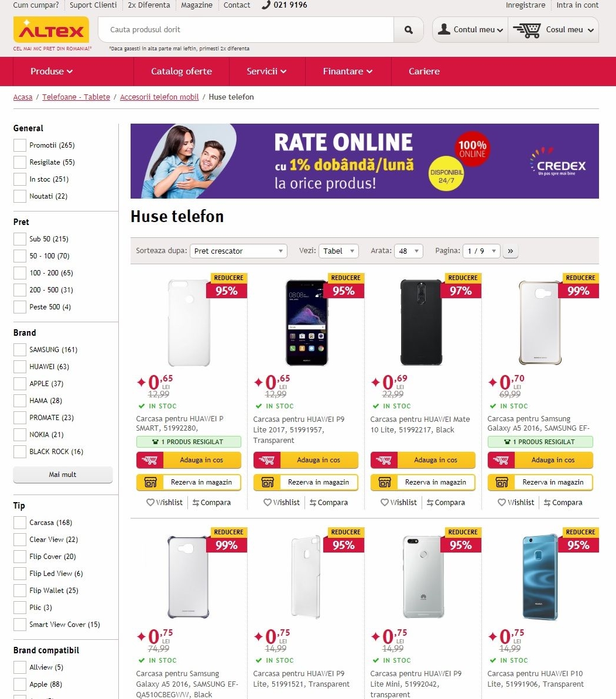Click the Altex logo

(51, 30)
